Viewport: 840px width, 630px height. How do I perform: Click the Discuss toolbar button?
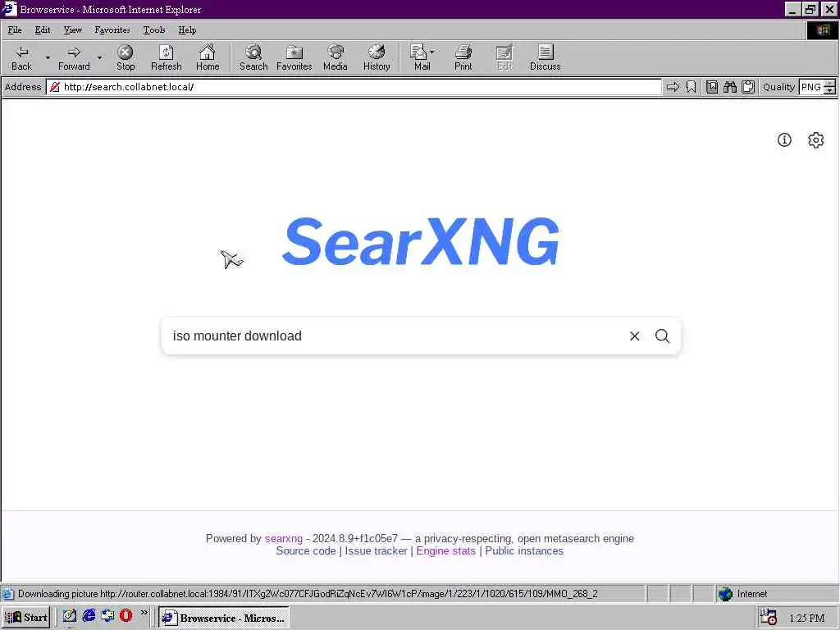click(546, 58)
